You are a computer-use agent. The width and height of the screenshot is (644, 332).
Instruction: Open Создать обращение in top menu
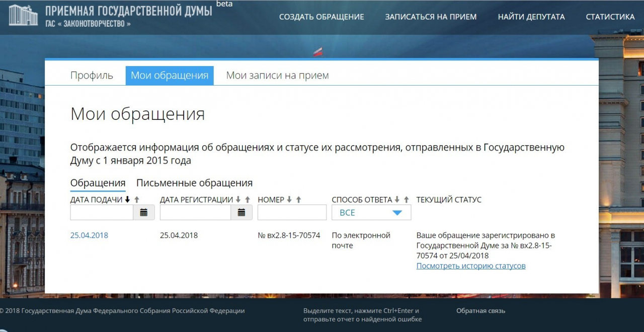tap(321, 17)
